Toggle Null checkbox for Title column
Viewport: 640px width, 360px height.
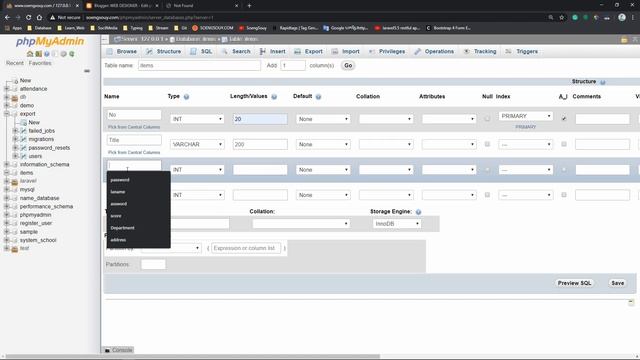[x=487, y=144]
